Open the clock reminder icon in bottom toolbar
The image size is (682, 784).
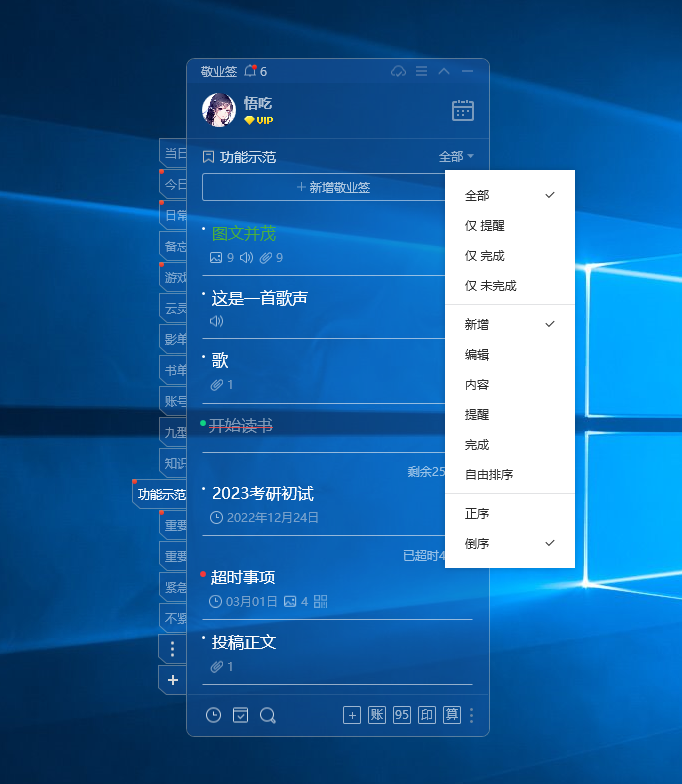point(214,715)
